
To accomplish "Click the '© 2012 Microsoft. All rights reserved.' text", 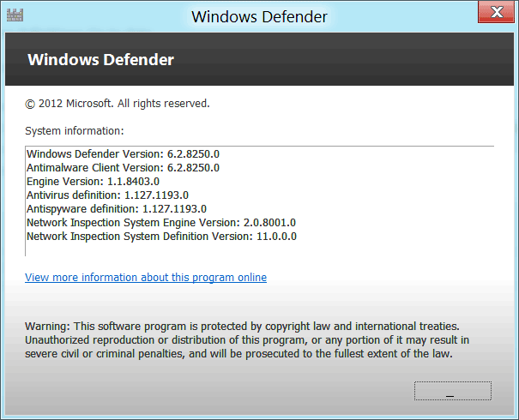I will [x=118, y=104].
